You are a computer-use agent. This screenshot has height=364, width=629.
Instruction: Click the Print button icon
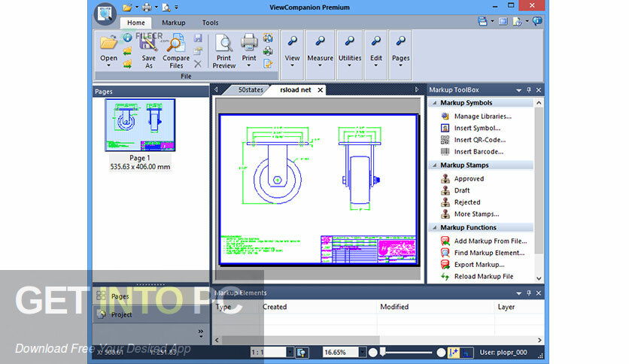point(249,42)
